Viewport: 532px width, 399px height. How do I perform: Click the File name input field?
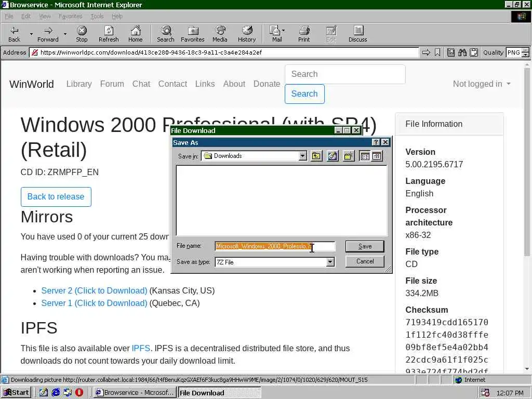point(275,246)
